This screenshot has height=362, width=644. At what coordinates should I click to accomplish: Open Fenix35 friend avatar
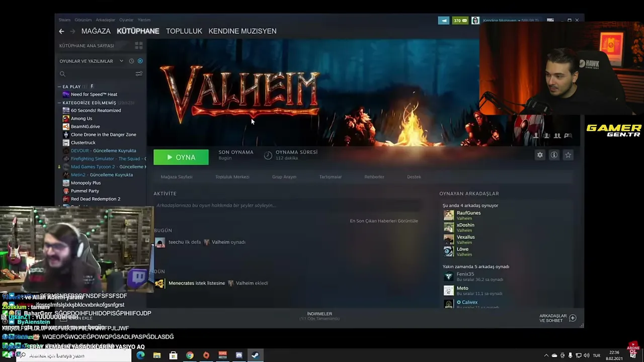click(448, 277)
